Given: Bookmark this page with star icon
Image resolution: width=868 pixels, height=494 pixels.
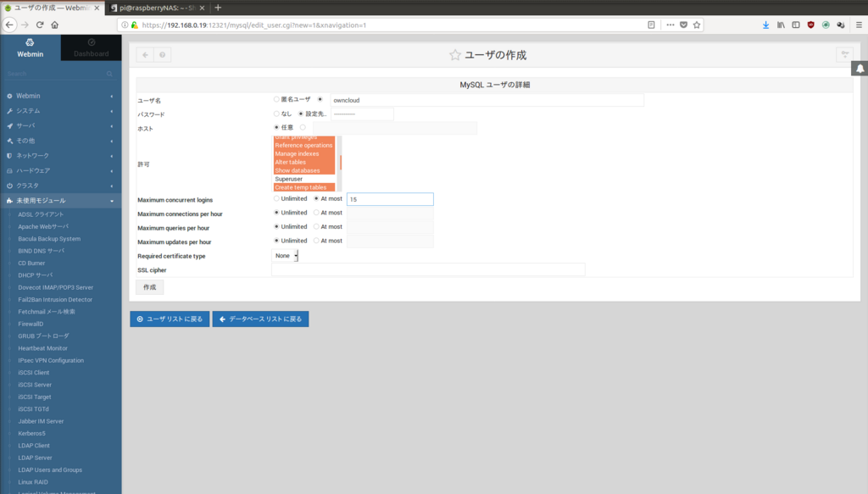Looking at the screenshot, I should point(697,25).
